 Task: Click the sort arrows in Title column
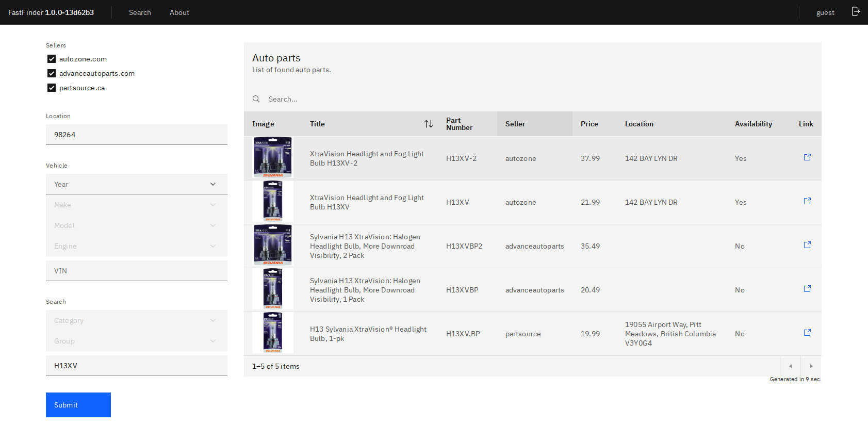pos(428,124)
